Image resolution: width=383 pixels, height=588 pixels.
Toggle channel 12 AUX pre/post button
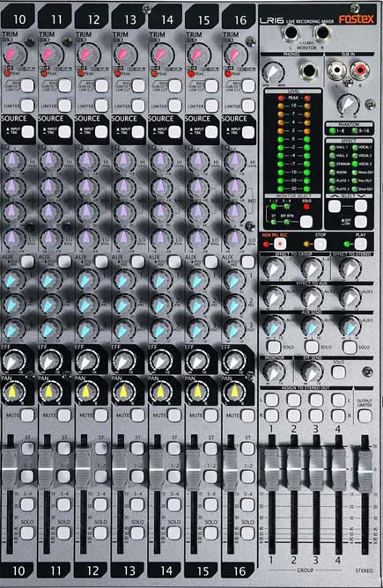click(101, 261)
